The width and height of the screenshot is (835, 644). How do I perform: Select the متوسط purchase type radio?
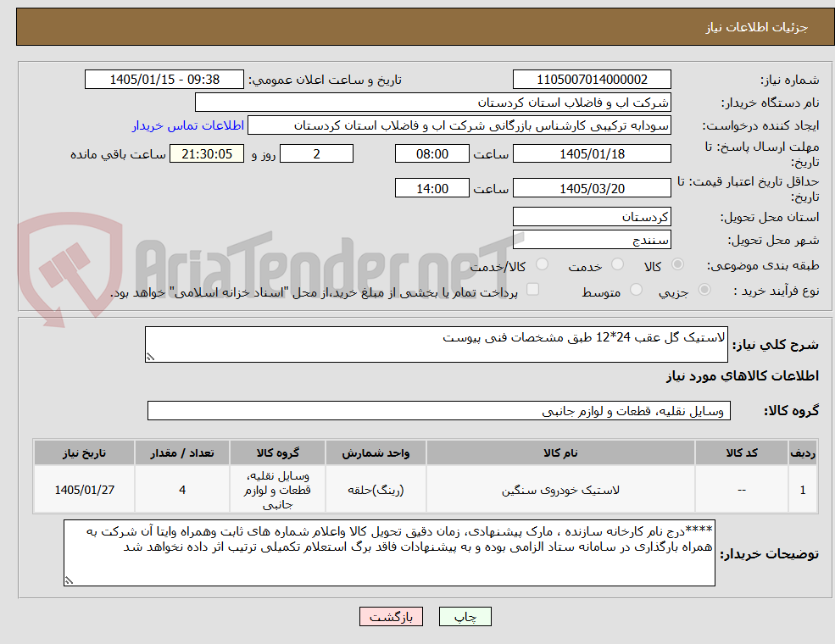point(636,290)
